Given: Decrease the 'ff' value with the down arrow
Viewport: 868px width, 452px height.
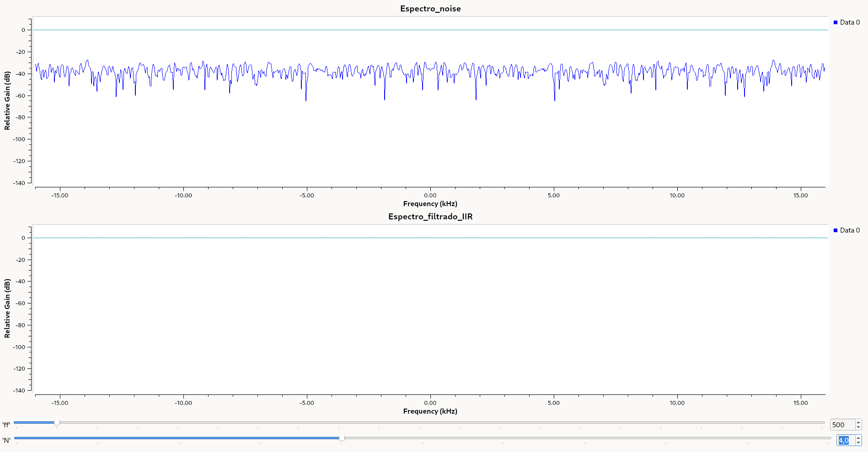Looking at the screenshot, I should [x=858, y=427].
